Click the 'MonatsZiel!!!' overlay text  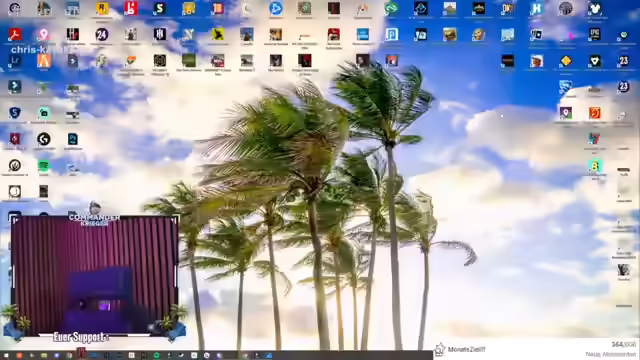pos(467,349)
